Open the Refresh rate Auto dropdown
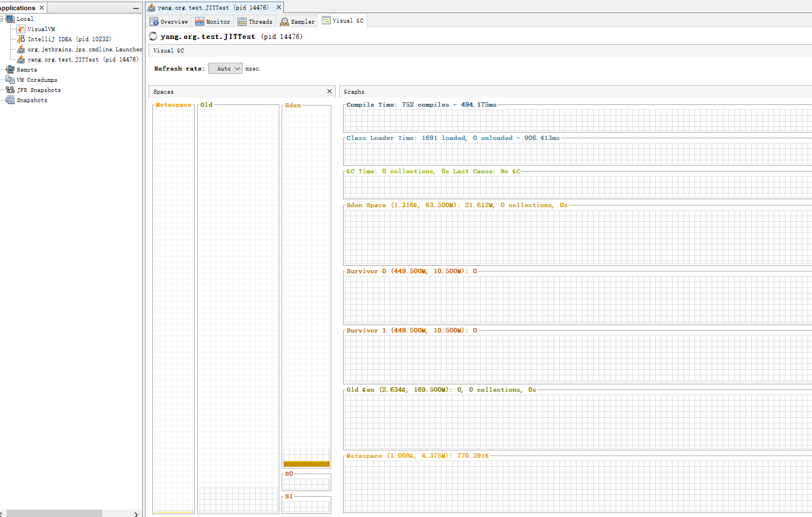Viewport: 812px width, 517px height. tap(225, 68)
